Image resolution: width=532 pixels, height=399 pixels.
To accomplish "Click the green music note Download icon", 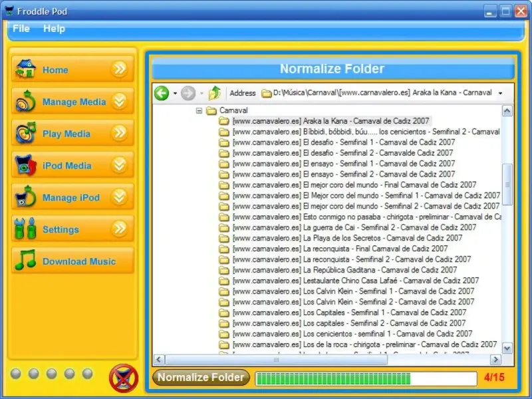I will click(25, 260).
